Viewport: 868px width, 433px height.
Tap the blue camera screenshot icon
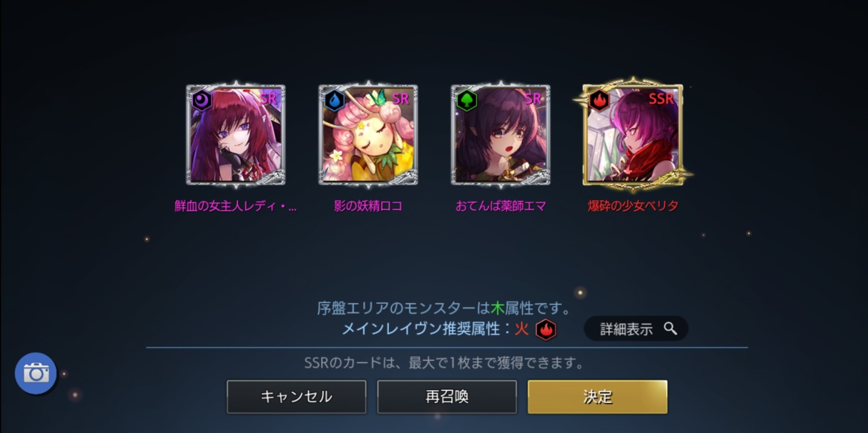click(36, 373)
